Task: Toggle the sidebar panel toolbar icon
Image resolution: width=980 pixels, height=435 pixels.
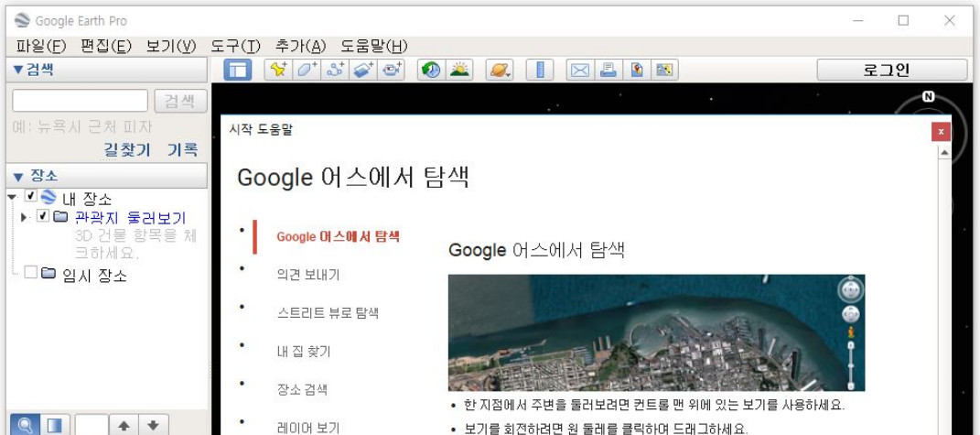Action: click(238, 70)
